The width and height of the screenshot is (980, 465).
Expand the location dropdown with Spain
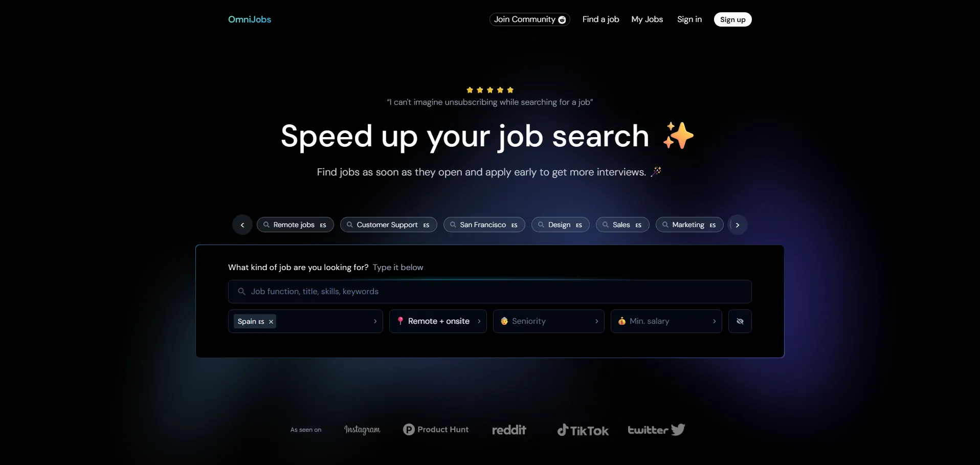point(375,321)
